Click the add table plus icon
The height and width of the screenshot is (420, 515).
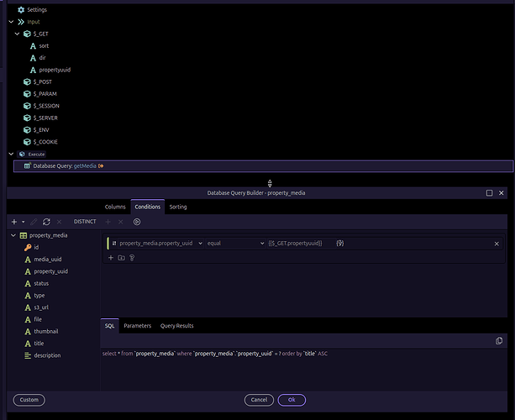coord(14,222)
